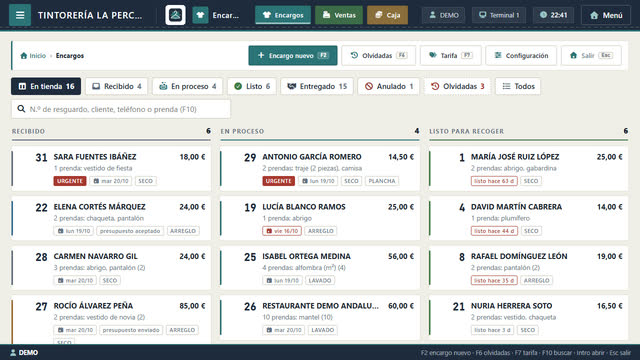Image resolution: width=640 pixels, height=360 pixels.
Task: Open order 29 Antonio García Romero
Action: pos(320,168)
